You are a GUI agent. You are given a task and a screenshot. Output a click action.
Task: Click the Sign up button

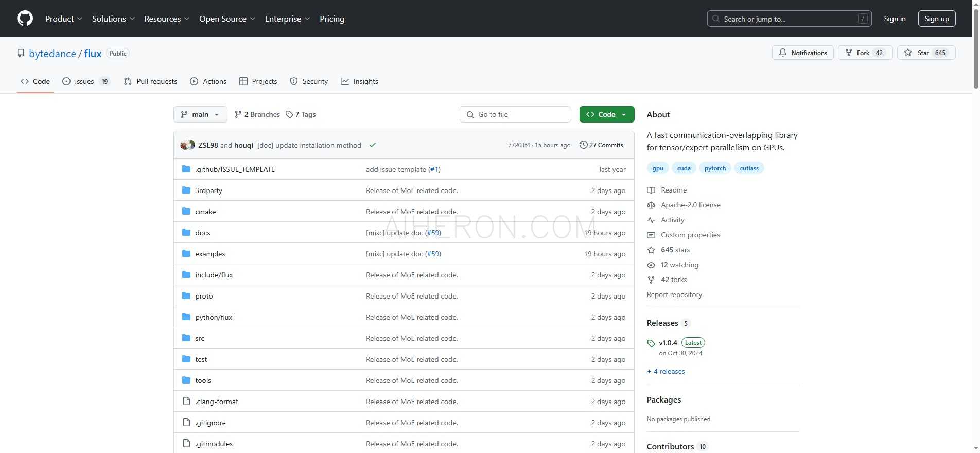[937, 19]
